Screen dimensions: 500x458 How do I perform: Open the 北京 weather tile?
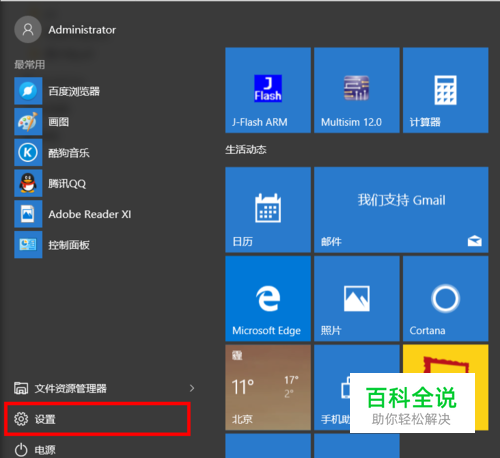[268, 387]
